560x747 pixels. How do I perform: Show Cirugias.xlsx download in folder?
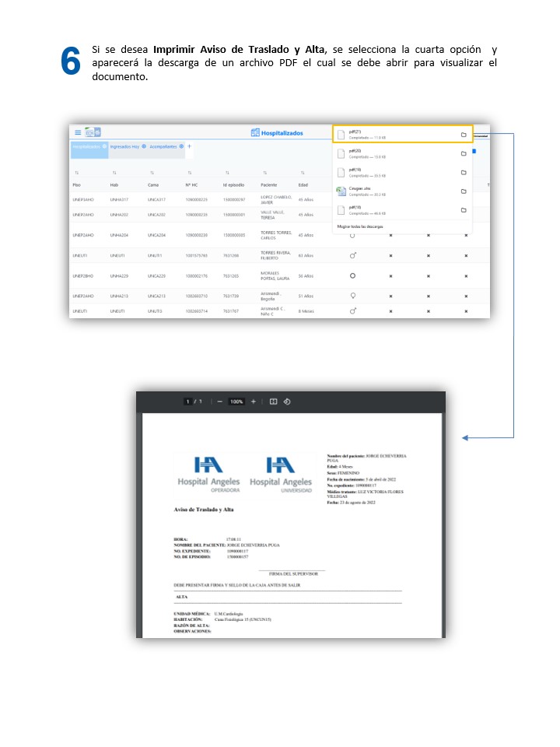tap(464, 191)
